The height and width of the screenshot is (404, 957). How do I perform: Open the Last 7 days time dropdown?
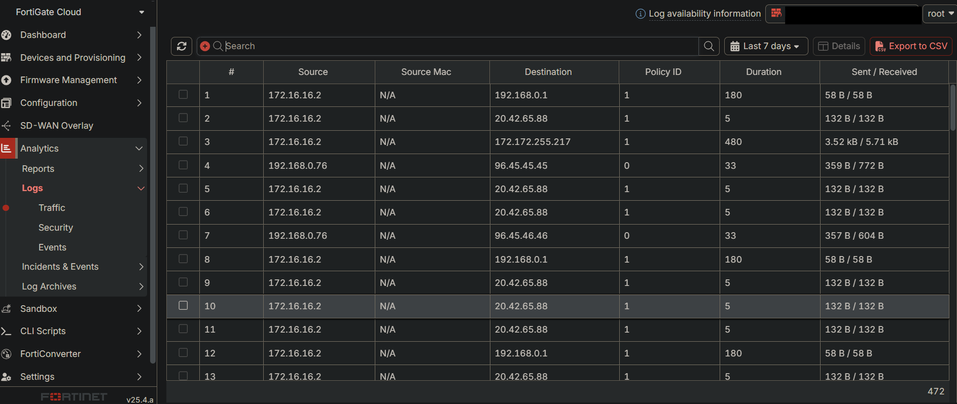pos(766,46)
